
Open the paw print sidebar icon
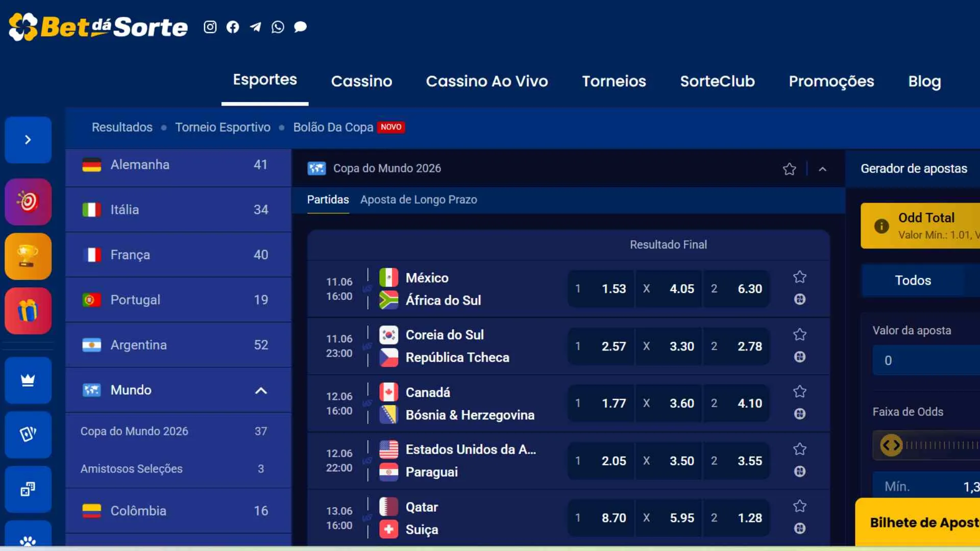point(28,535)
